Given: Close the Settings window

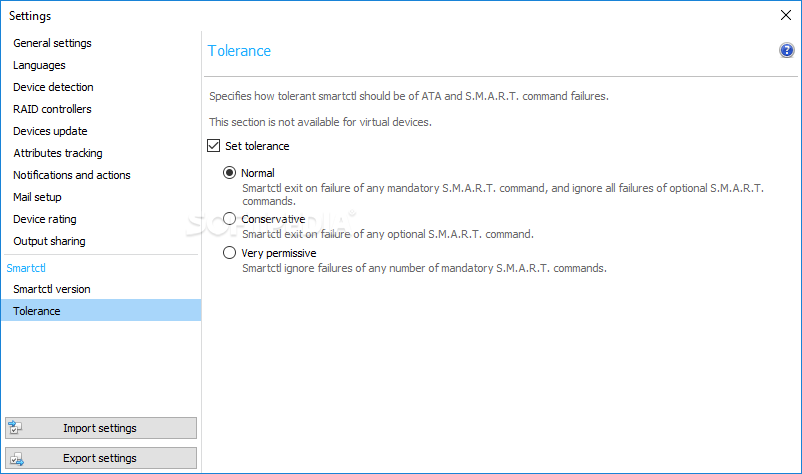Looking at the screenshot, I should [x=786, y=15].
